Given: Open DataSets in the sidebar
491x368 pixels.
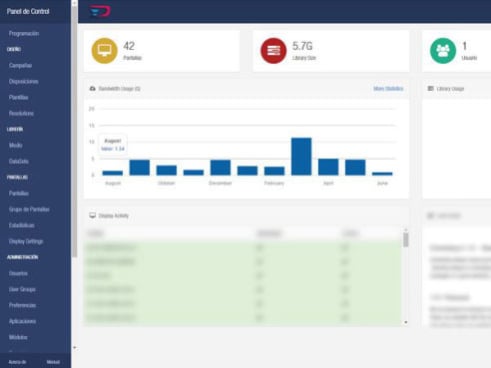Looking at the screenshot, I should pos(19,161).
